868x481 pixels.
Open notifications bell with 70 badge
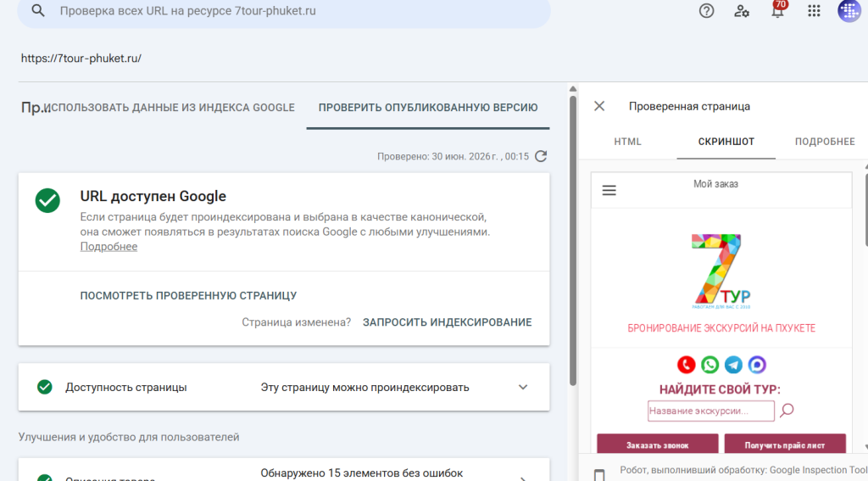click(x=778, y=9)
